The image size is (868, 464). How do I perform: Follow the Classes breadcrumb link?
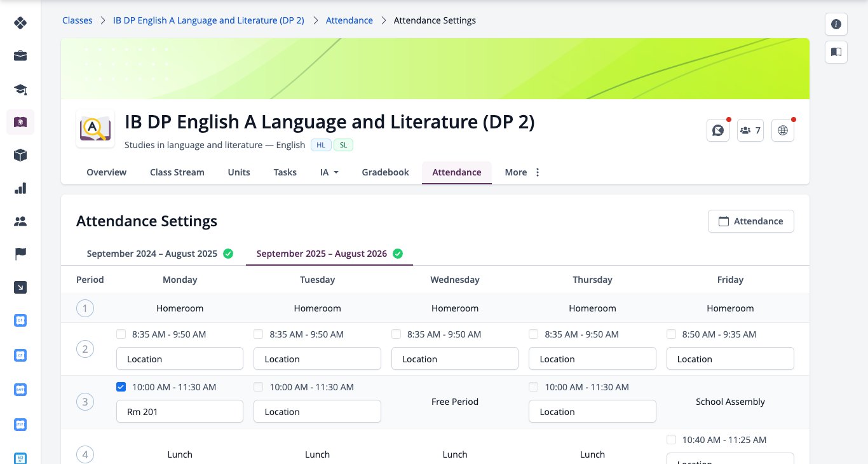point(78,20)
